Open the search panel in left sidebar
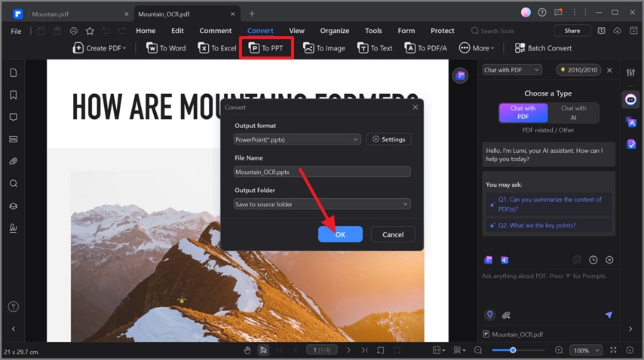The image size is (644, 360). (13, 183)
